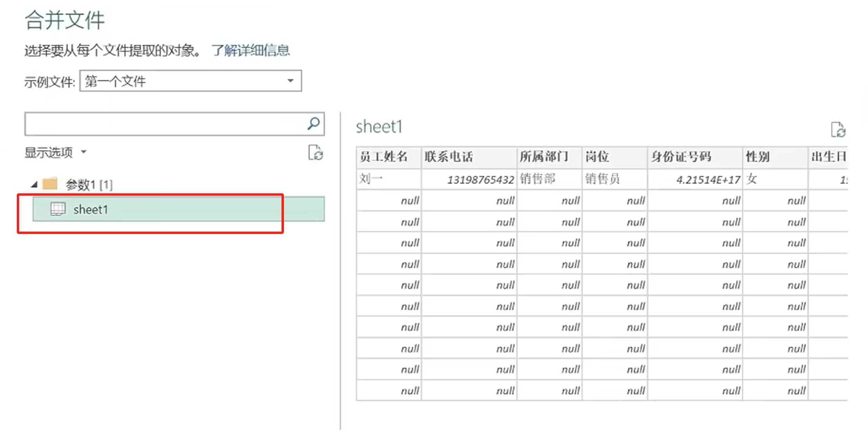Click the 性别 column header
Image resolution: width=868 pixels, height=430 pixels.
tap(757, 157)
